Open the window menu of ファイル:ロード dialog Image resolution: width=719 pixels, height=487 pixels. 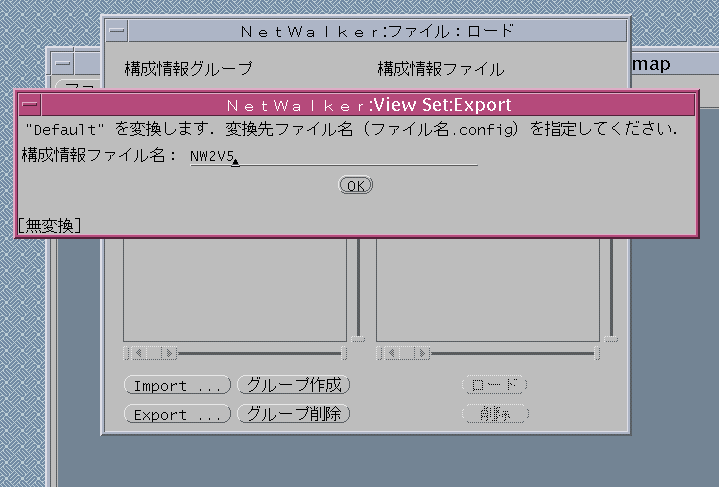point(117,31)
